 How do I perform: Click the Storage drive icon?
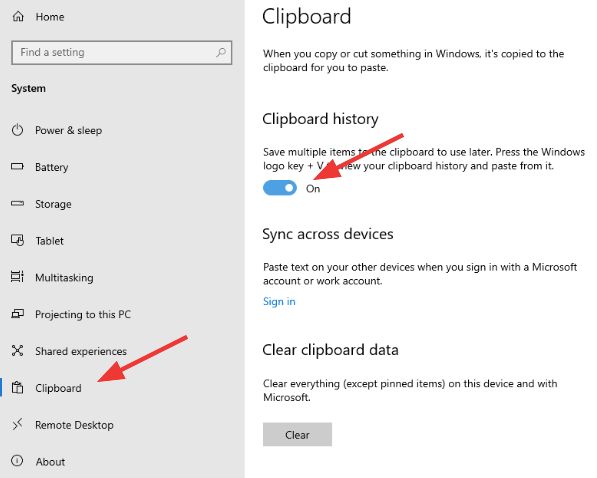17,203
